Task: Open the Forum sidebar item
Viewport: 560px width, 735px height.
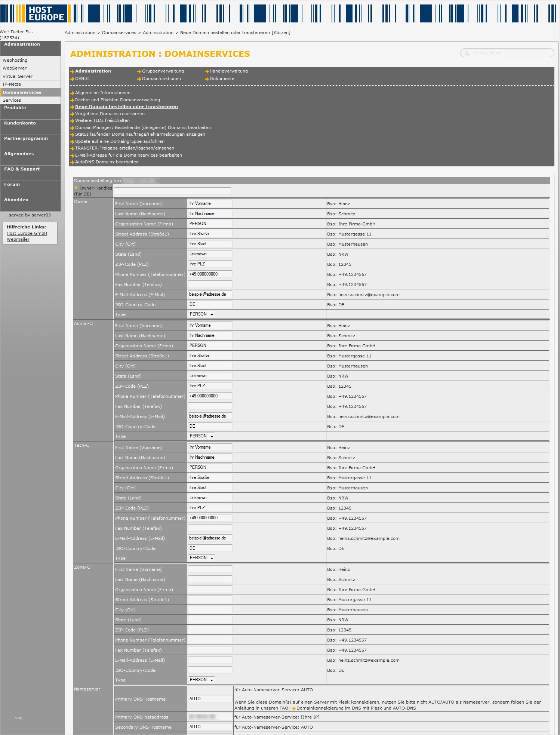Action: [30, 188]
